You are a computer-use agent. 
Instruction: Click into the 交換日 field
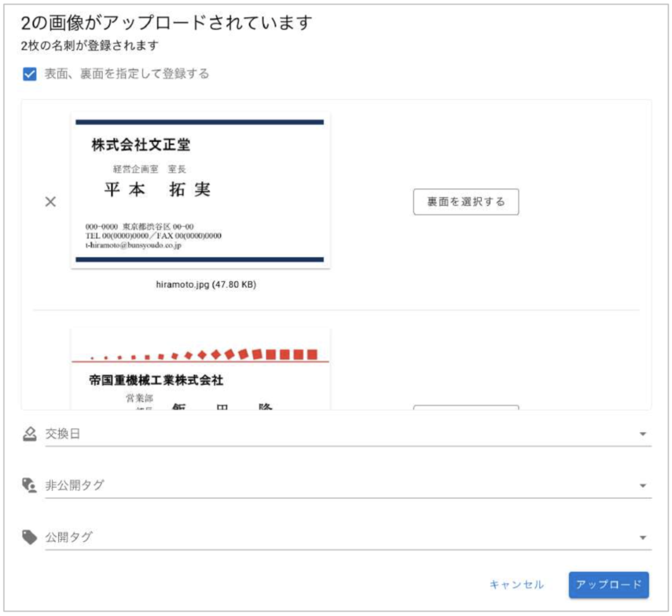[348, 434]
